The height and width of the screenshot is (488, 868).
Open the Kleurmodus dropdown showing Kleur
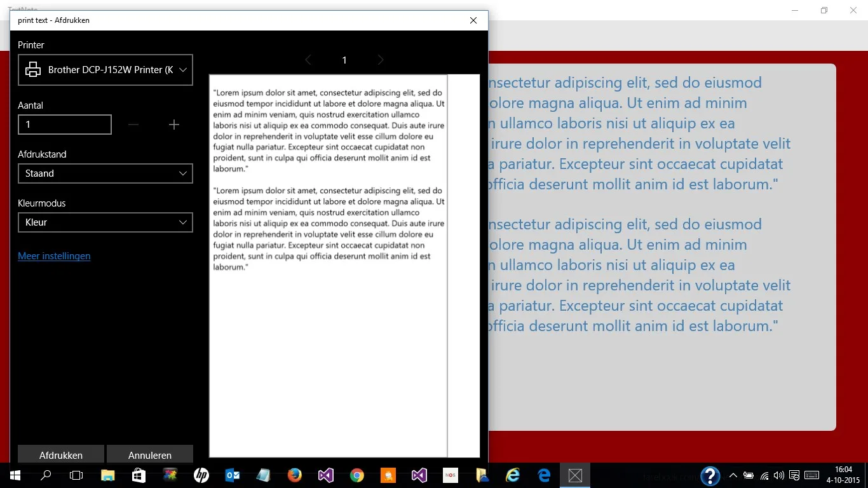pyautogui.click(x=105, y=222)
